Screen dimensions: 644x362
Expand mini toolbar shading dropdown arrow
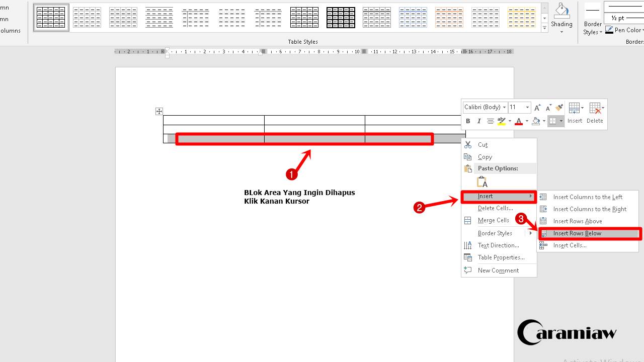(x=544, y=121)
